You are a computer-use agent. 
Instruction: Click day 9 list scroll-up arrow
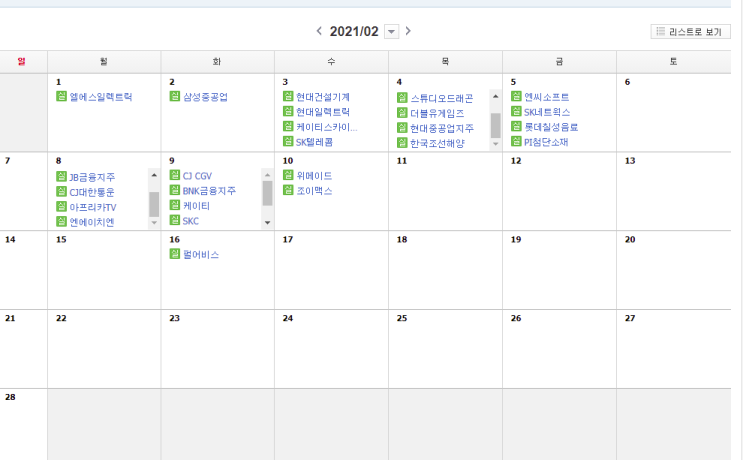268,175
